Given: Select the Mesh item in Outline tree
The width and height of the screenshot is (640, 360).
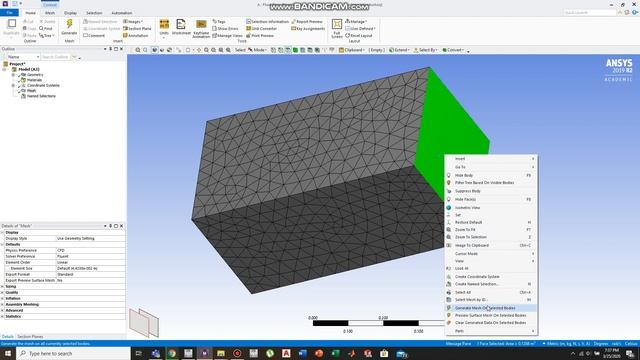Looking at the screenshot, I should tap(31, 91).
